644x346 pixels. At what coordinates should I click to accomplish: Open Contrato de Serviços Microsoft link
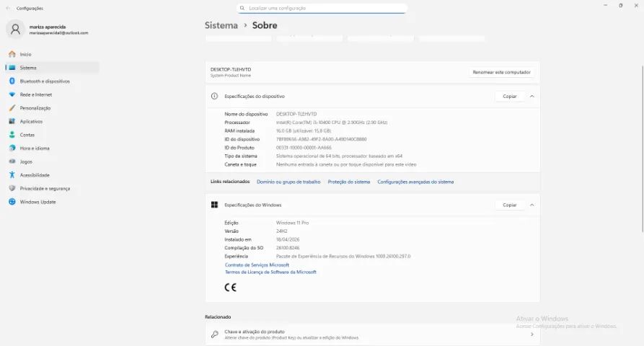(x=257, y=265)
